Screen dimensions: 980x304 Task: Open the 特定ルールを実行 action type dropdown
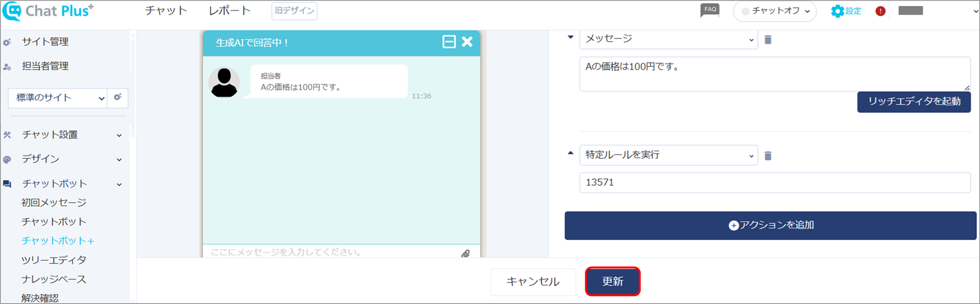[668, 155]
